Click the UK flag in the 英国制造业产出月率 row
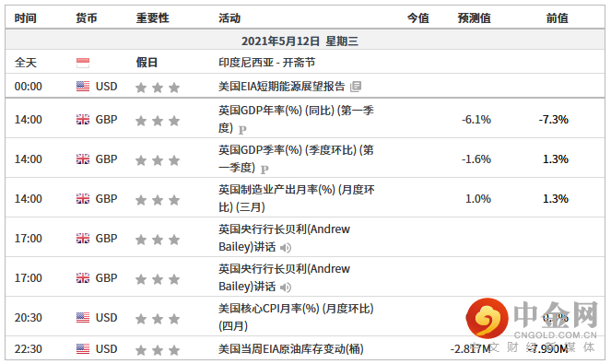Screen dimensions: 611x364 point(83,199)
